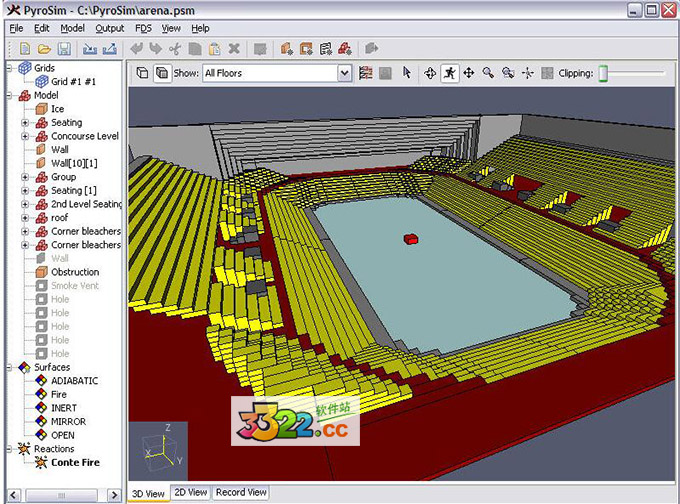This screenshot has height=504, width=680.
Task: Open the FDS menu
Action: pos(143,28)
